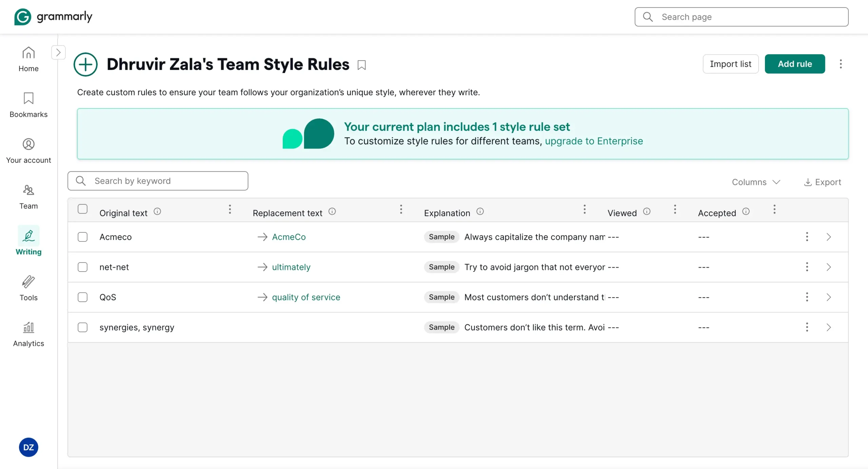This screenshot has width=868, height=469.
Task: Click Accepted column info icon
Action: click(746, 211)
